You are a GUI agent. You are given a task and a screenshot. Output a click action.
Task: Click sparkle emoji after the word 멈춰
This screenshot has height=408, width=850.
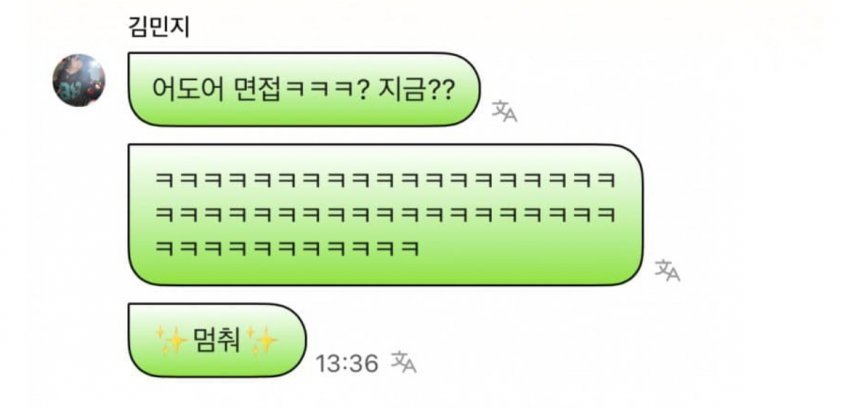click(262, 340)
